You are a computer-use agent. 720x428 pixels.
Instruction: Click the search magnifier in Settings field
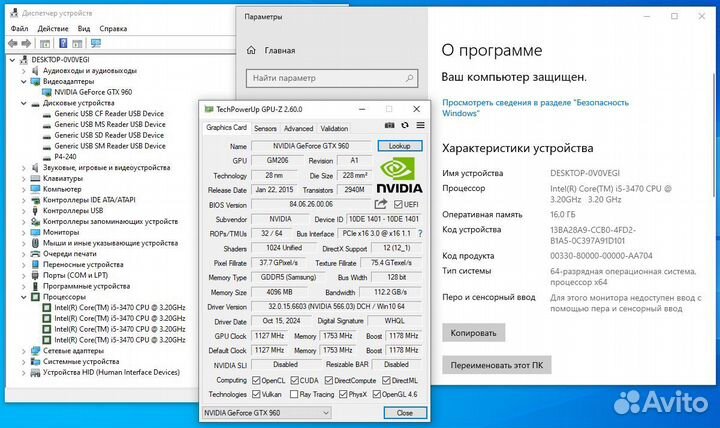click(x=409, y=78)
